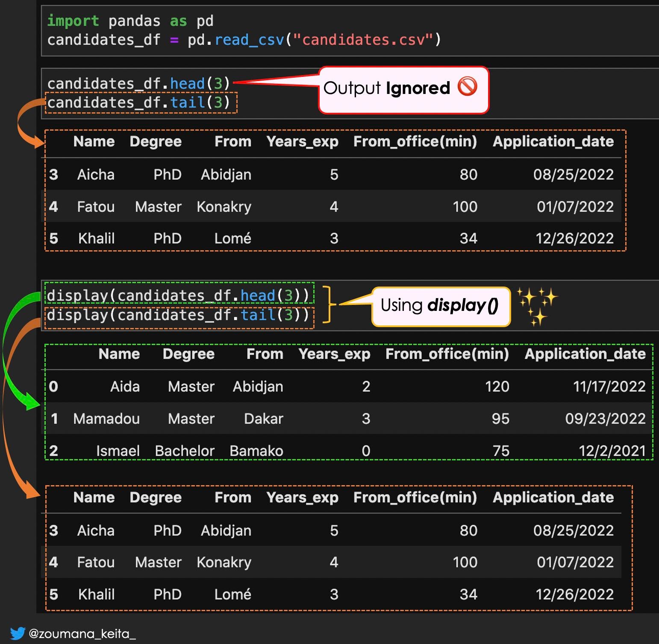Image resolution: width=659 pixels, height=644 pixels.
Task: Select the Mamadou name cell
Action: [106, 419]
